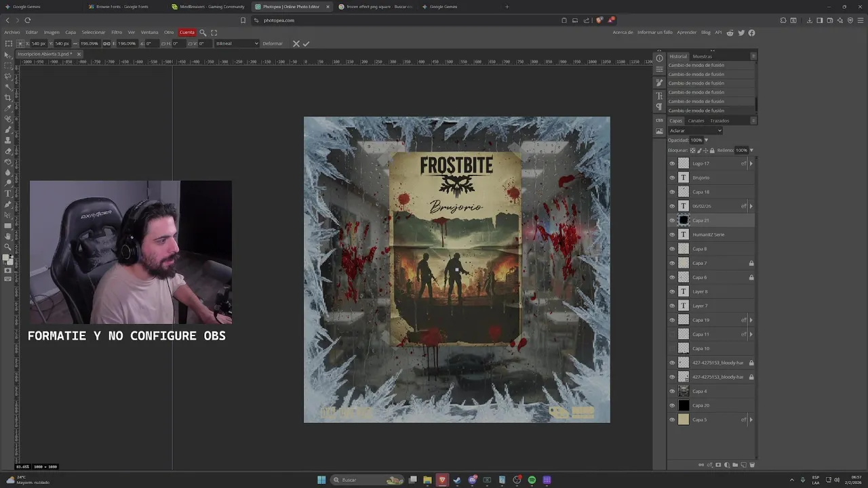The width and height of the screenshot is (868, 488).
Task: Select the Rectangular Marquee tool
Action: pos(8,66)
